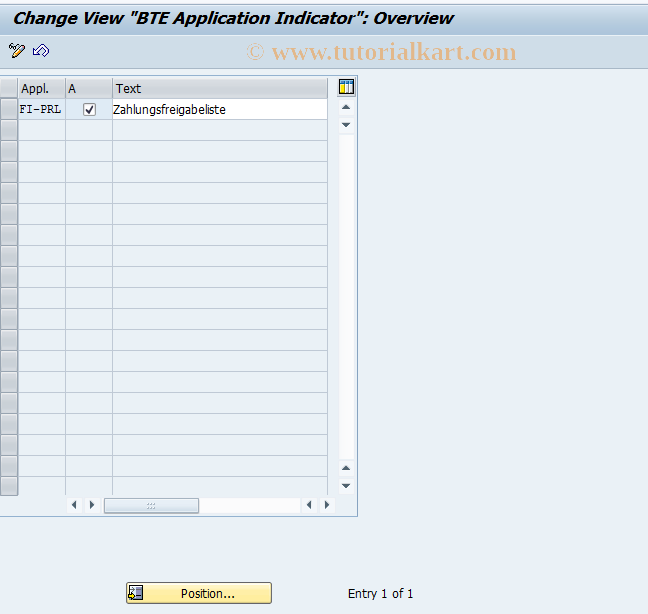Click the right horizontal scroll-left arrow
The width and height of the screenshot is (648, 614).
pyautogui.click(x=309, y=505)
